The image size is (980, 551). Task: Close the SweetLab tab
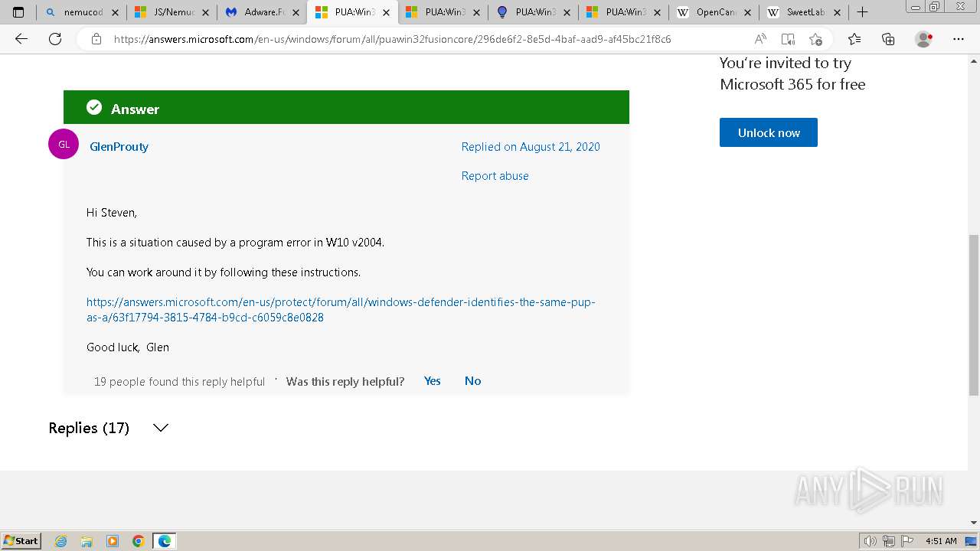pyautogui.click(x=838, y=12)
